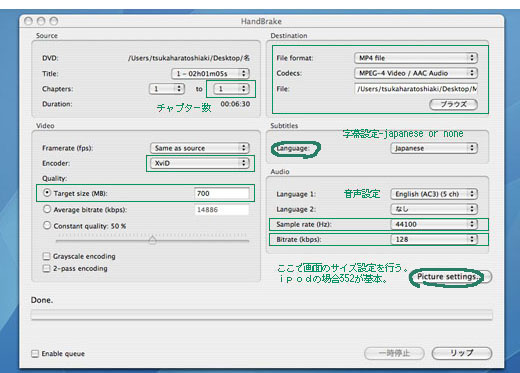Image resolution: width=520 pixels, height=373 pixels.
Task: Click the 一時停止 pause button
Action: pos(394,353)
